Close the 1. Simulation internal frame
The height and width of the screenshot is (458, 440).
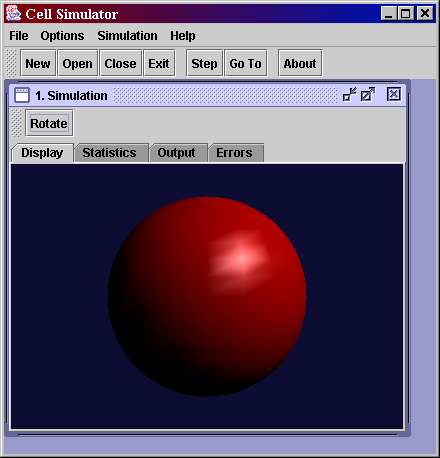pos(394,94)
